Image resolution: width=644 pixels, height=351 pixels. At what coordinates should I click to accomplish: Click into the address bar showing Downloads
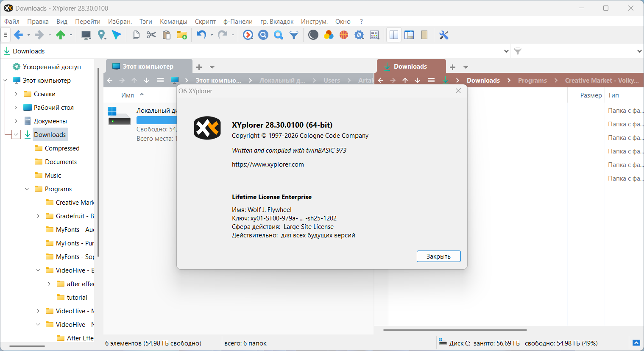coord(254,51)
